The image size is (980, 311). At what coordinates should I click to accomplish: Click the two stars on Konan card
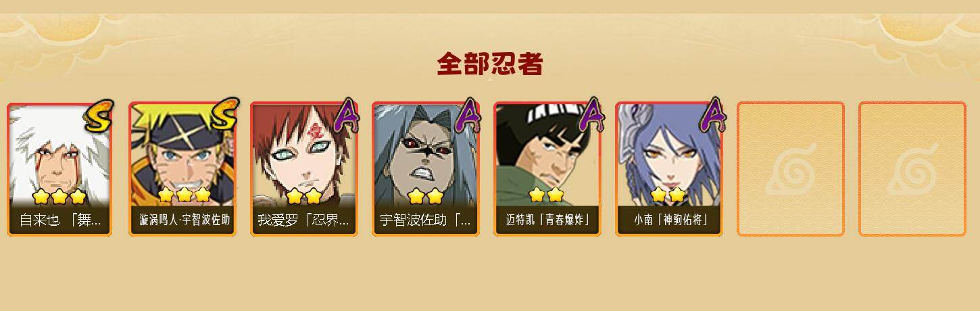668,195
